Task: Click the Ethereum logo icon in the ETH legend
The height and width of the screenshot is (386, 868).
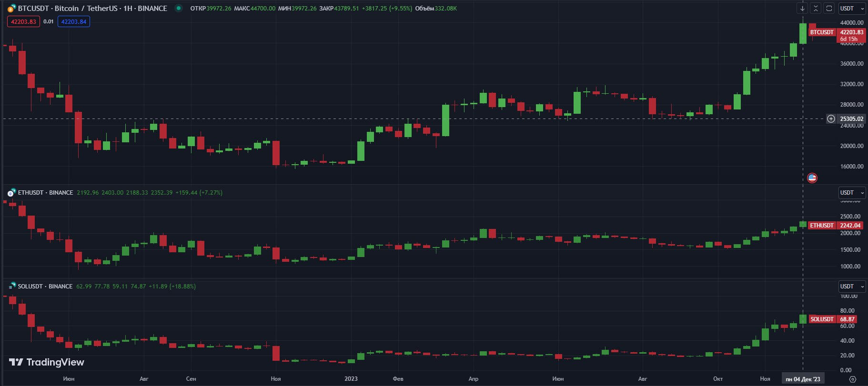Action: point(10,193)
